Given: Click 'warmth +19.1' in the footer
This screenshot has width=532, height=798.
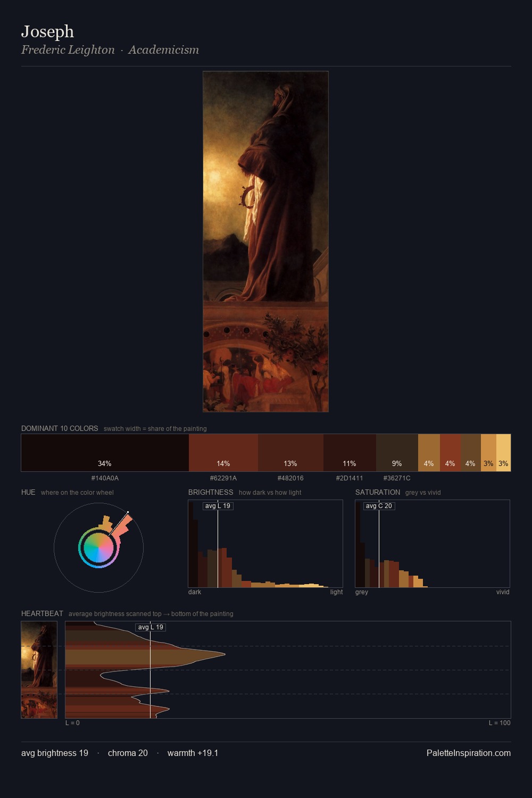Looking at the screenshot, I should click(x=193, y=753).
